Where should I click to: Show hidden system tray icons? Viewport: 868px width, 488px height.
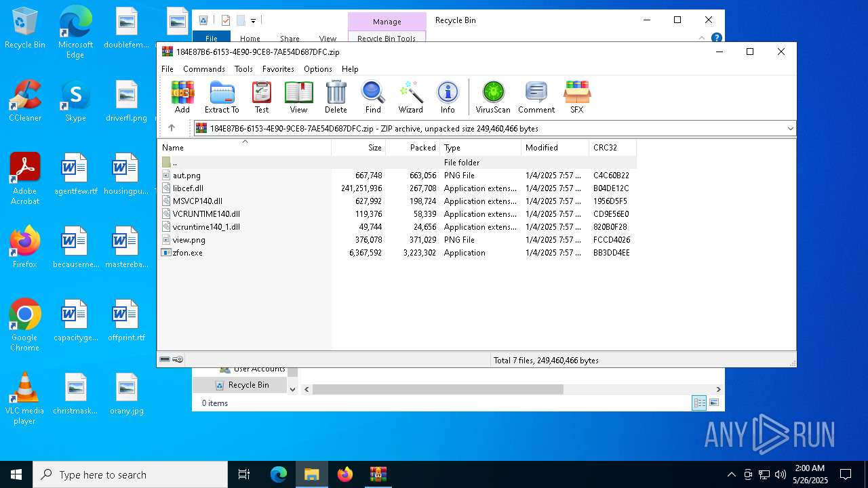(731, 474)
